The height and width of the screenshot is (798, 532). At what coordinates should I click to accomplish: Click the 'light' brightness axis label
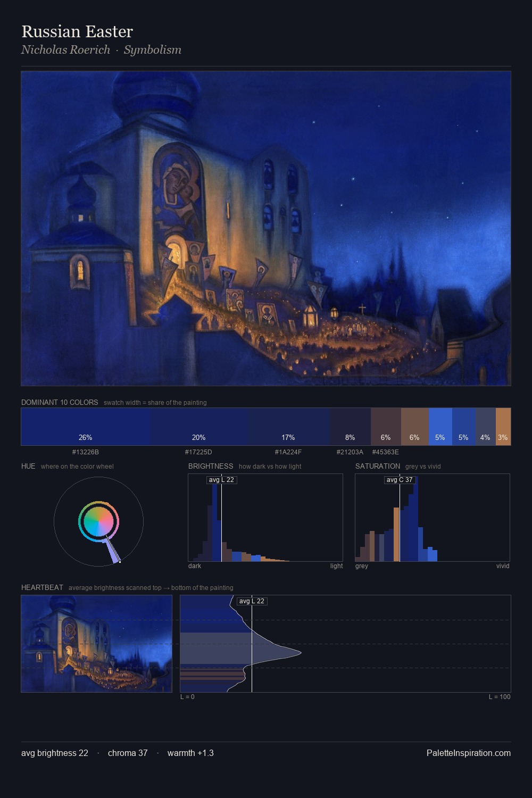pyautogui.click(x=336, y=566)
